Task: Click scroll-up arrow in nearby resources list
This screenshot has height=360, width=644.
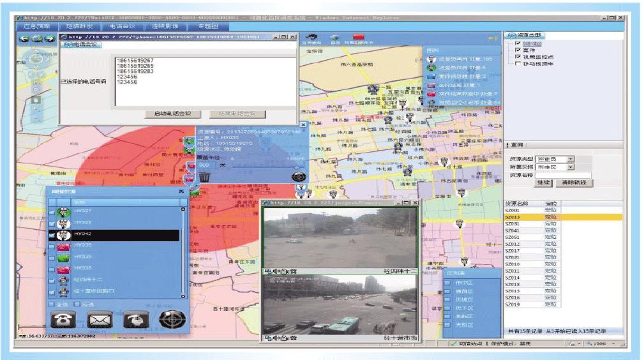Action: pos(183,209)
